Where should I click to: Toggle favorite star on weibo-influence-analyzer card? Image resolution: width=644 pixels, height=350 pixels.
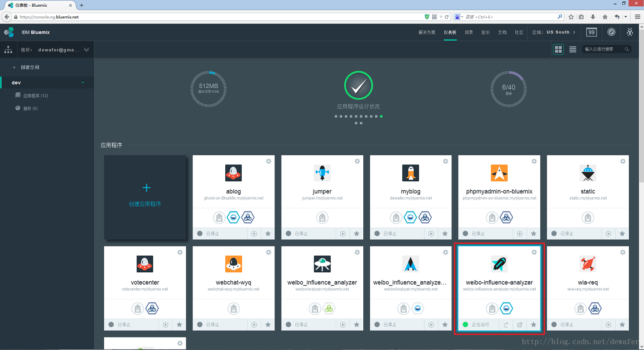[x=534, y=325]
